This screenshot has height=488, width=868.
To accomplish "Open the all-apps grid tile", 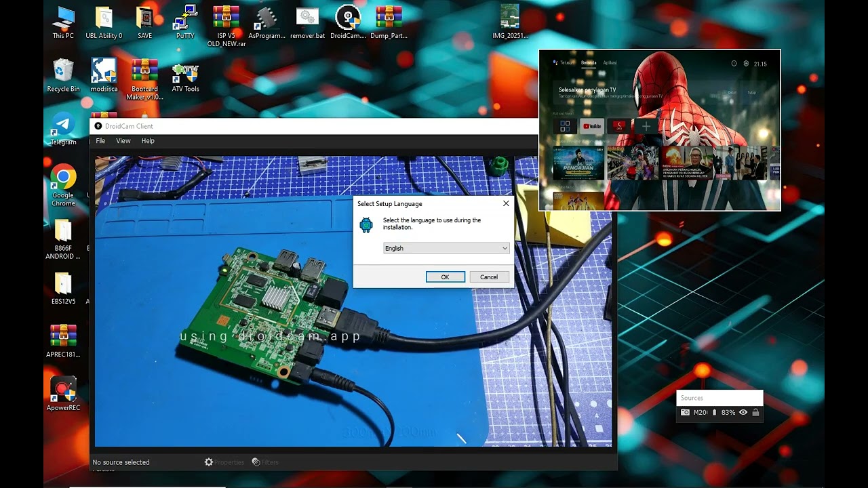I will click(x=565, y=126).
